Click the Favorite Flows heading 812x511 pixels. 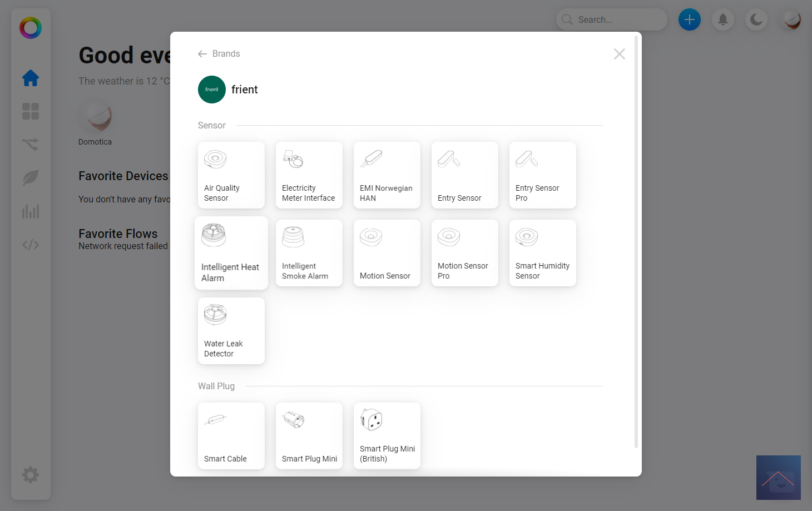click(x=118, y=234)
